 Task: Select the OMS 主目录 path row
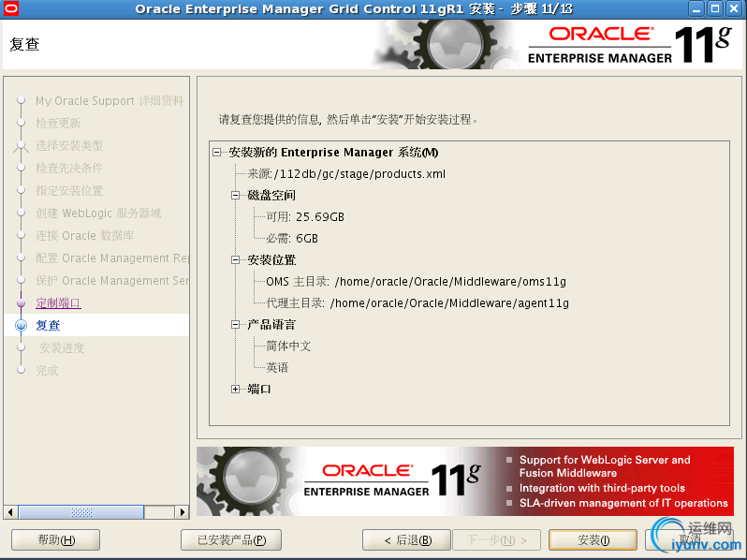pyautogui.click(x=416, y=282)
